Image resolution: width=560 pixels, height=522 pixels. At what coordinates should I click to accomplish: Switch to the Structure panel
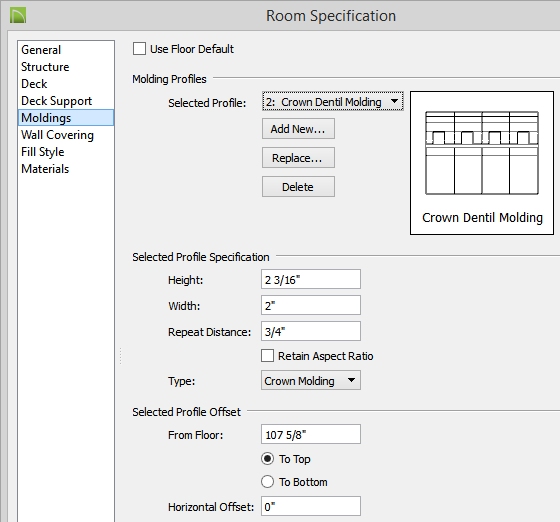click(x=45, y=67)
